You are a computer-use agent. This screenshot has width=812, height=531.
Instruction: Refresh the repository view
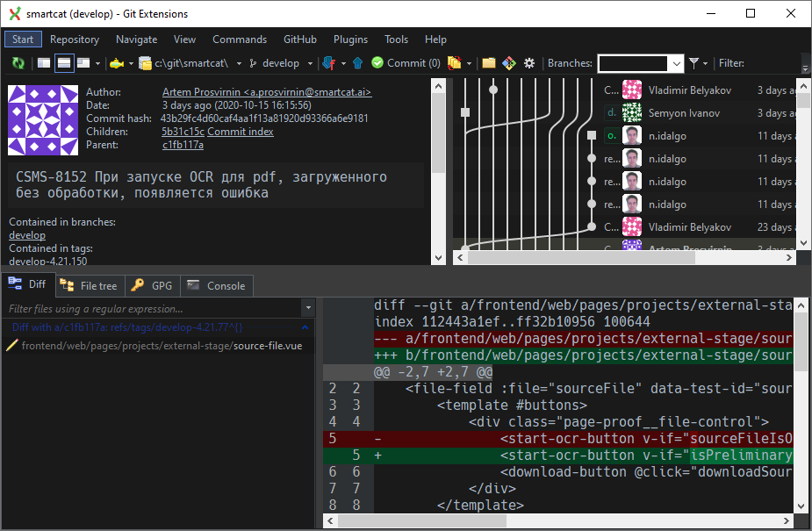(18, 63)
